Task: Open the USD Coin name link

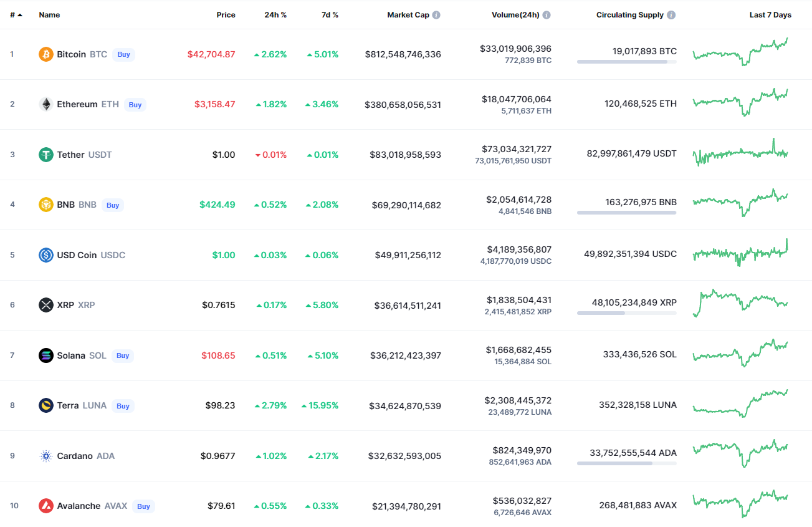Action: pyautogui.click(x=77, y=255)
